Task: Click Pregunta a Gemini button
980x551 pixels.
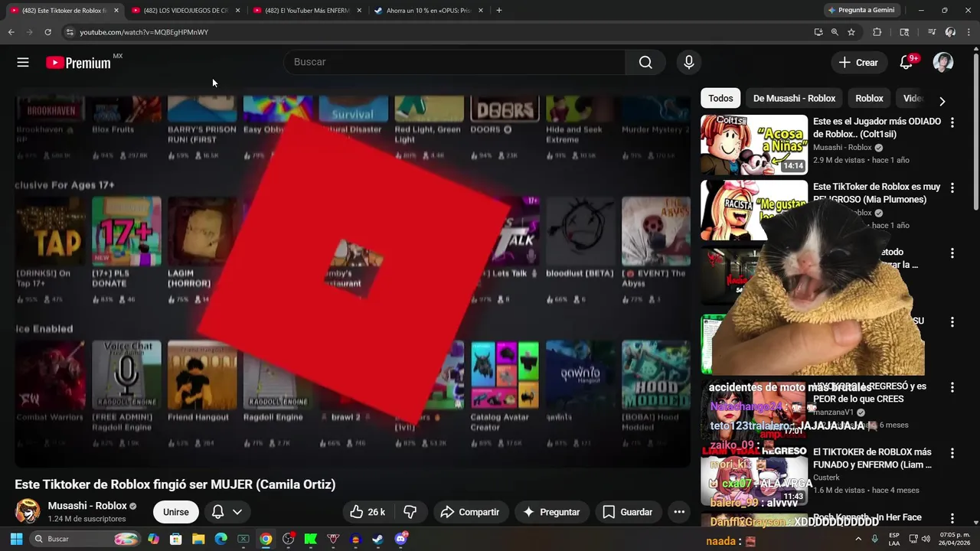Action: coord(861,10)
